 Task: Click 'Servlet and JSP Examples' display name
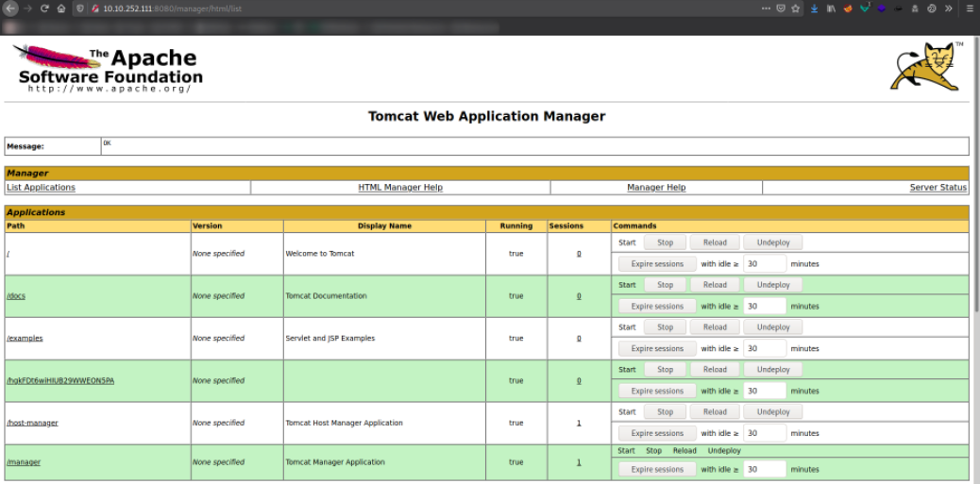point(330,339)
